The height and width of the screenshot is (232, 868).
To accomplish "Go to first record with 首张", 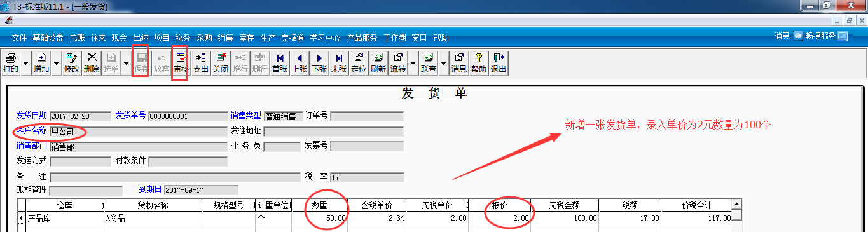I will 280,62.
